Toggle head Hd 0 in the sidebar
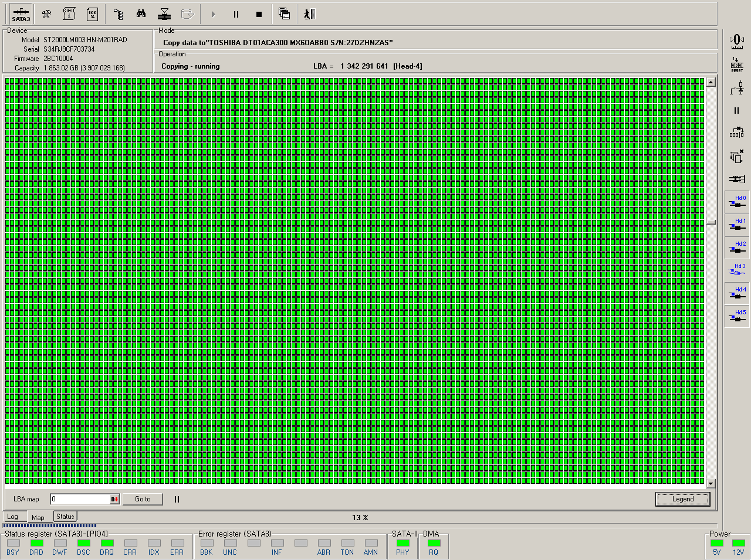 737,202
